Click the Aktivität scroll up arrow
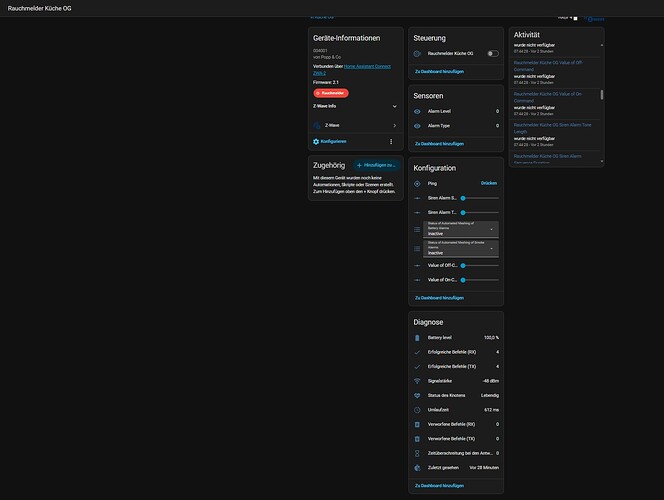Screen dimensions: 664x500 pyautogui.click(x=602, y=45)
